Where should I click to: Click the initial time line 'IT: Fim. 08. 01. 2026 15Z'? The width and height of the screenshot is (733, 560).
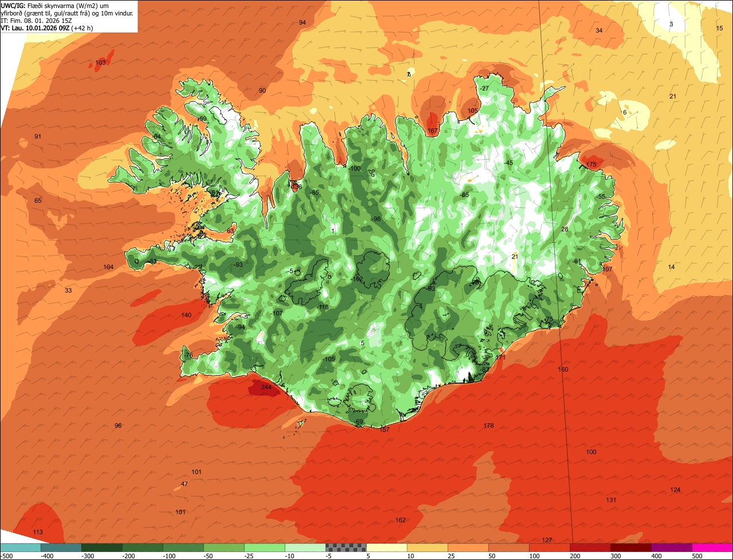tap(37, 20)
